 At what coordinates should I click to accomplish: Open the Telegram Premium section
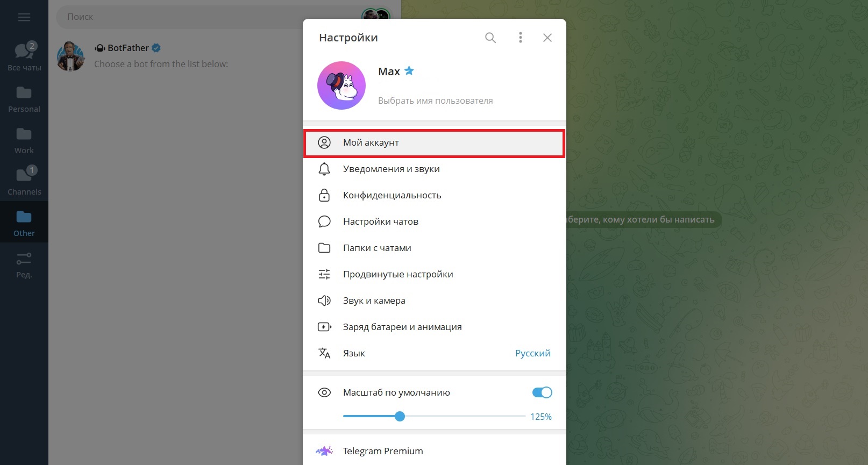pos(435,451)
